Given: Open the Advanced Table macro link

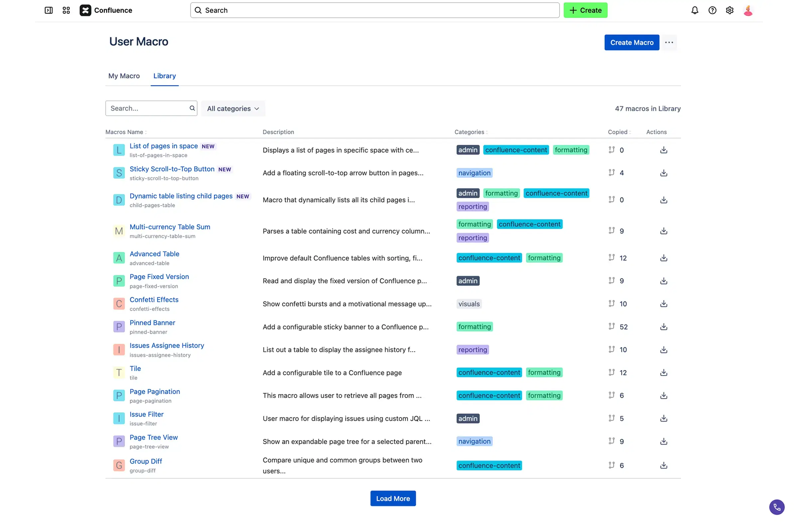Looking at the screenshot, I should click(x=155, y=254).
